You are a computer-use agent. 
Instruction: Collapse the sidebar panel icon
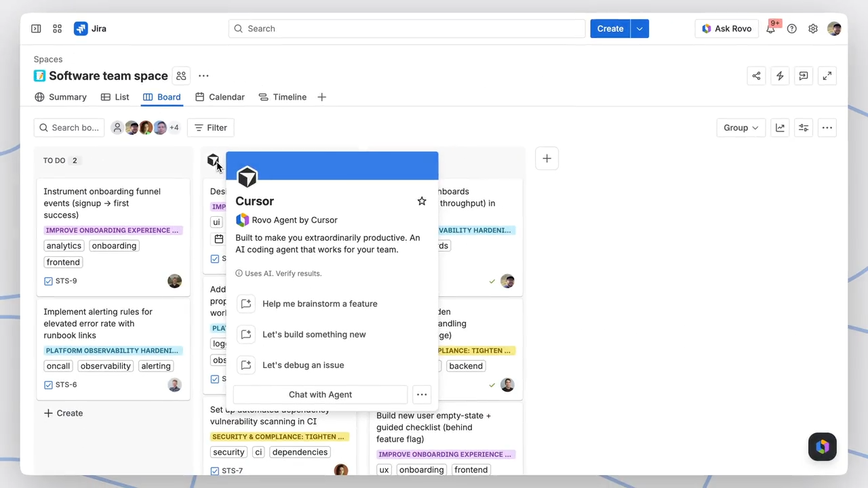[x=36, y=28]
